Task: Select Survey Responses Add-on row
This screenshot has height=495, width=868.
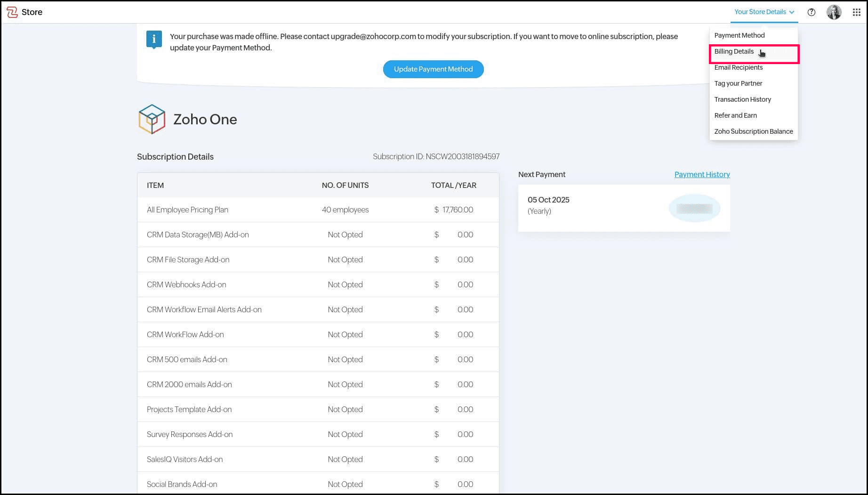Action: point(318,434)
